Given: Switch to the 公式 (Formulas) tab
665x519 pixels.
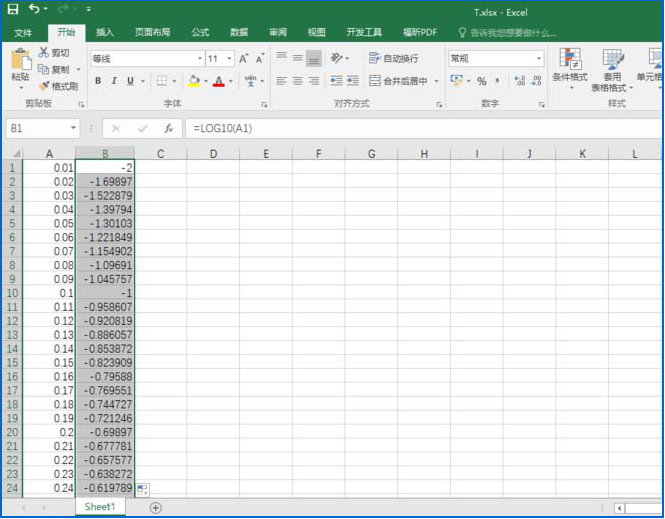Looking at the screenshot, I should (200, 32).
